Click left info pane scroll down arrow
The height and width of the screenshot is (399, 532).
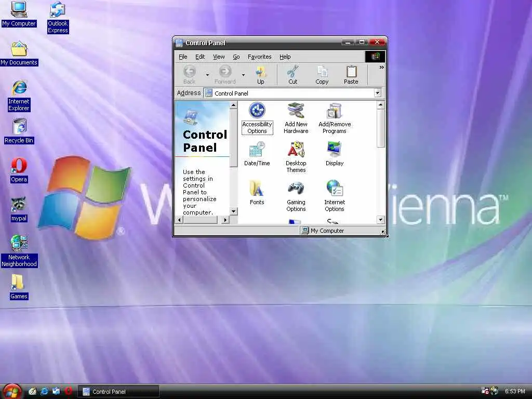point(233,211)
